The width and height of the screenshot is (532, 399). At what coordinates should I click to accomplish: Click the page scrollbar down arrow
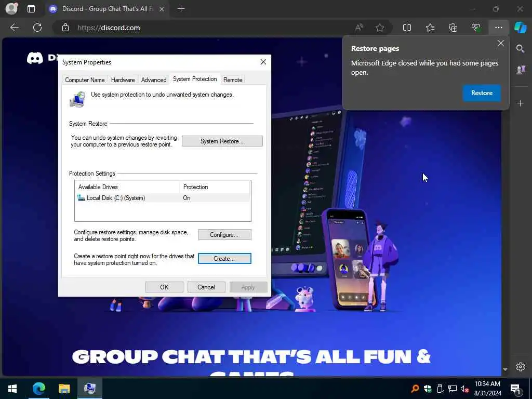(505, 369)
